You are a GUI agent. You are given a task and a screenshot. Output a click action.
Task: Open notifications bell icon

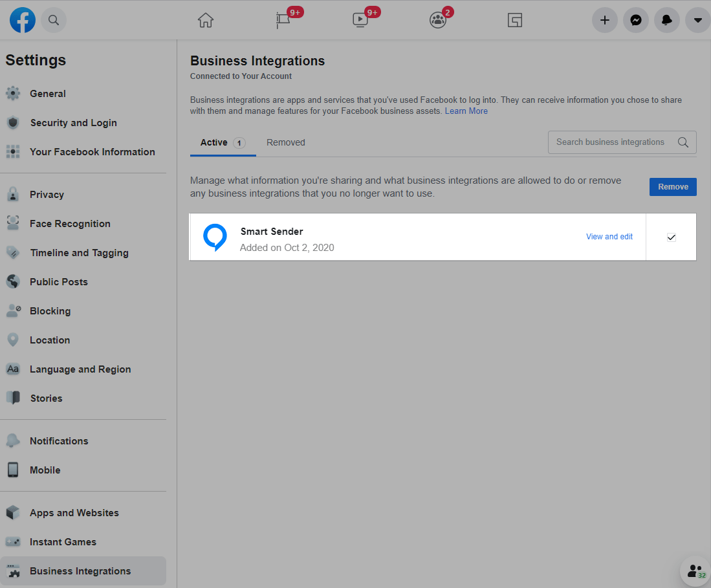[x=666, y=20]
